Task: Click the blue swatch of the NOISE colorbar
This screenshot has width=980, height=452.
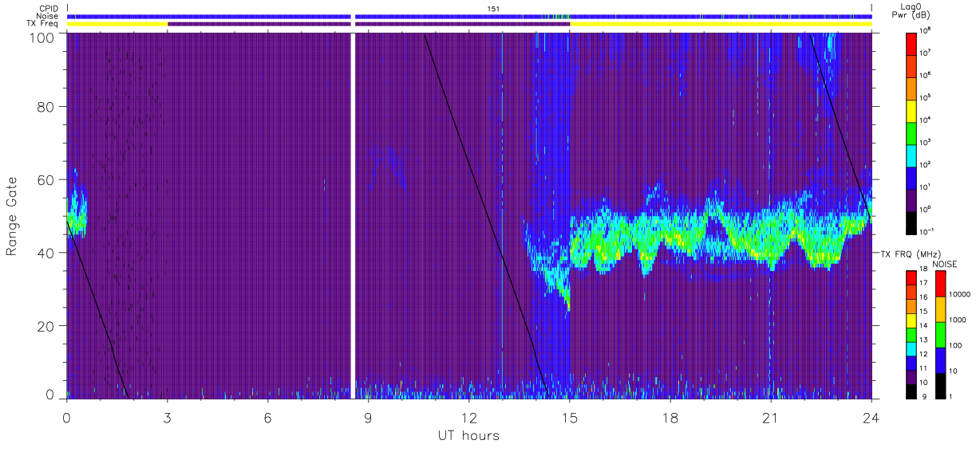Action: [939, 360]
